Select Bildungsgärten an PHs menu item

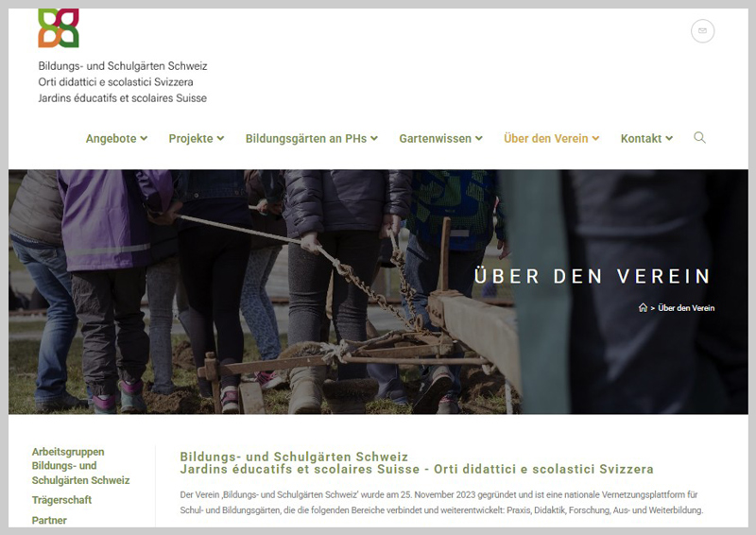(305, 139)
